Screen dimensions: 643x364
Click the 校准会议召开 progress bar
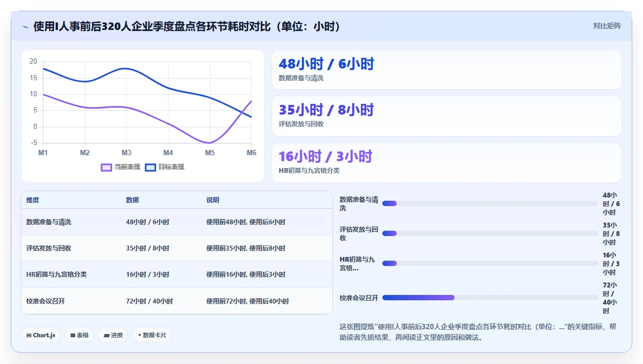point(490,298)
